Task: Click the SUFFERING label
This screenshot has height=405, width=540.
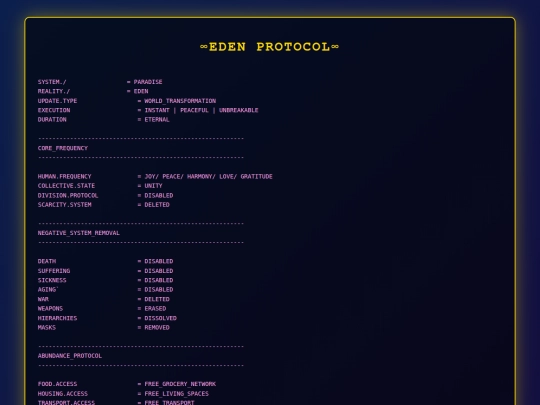Action: pyautogui.click(x=54, y=271)
